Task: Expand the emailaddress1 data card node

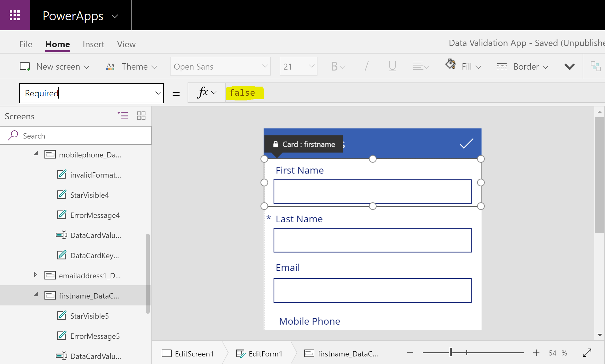Action: (35, 275)
